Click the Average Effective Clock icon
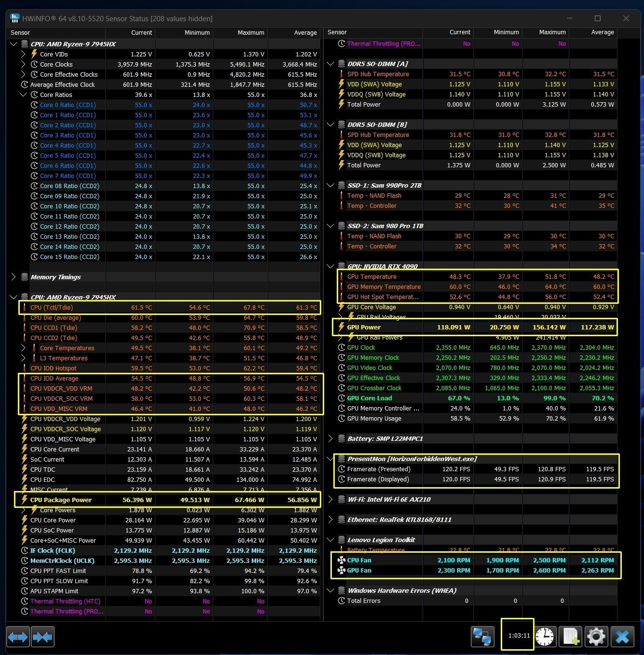 coord(25,85)
